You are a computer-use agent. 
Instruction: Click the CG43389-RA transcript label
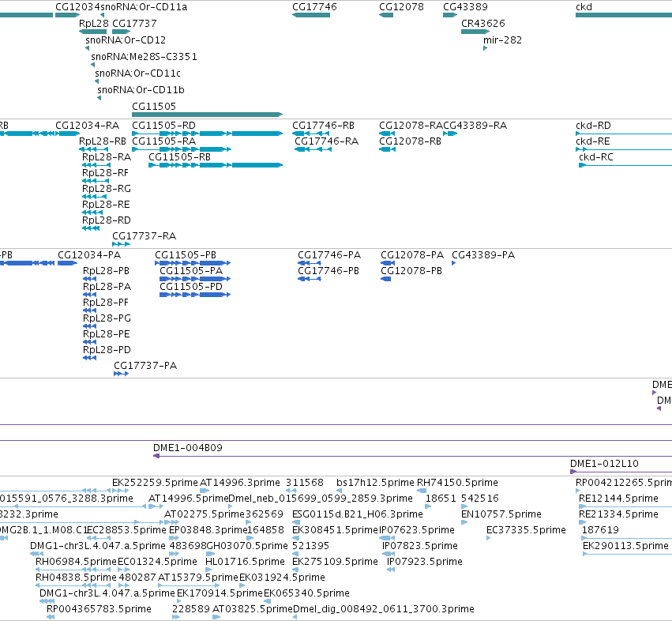475,126
